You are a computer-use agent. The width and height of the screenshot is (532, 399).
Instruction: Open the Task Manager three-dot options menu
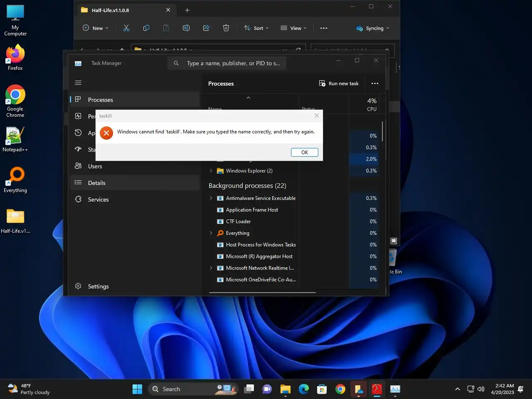(x=375, y=84)
